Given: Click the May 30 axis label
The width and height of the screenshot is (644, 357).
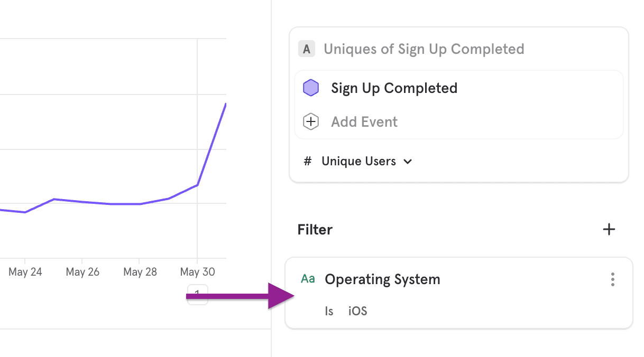Looking at the screenshot, I should 197,271.
